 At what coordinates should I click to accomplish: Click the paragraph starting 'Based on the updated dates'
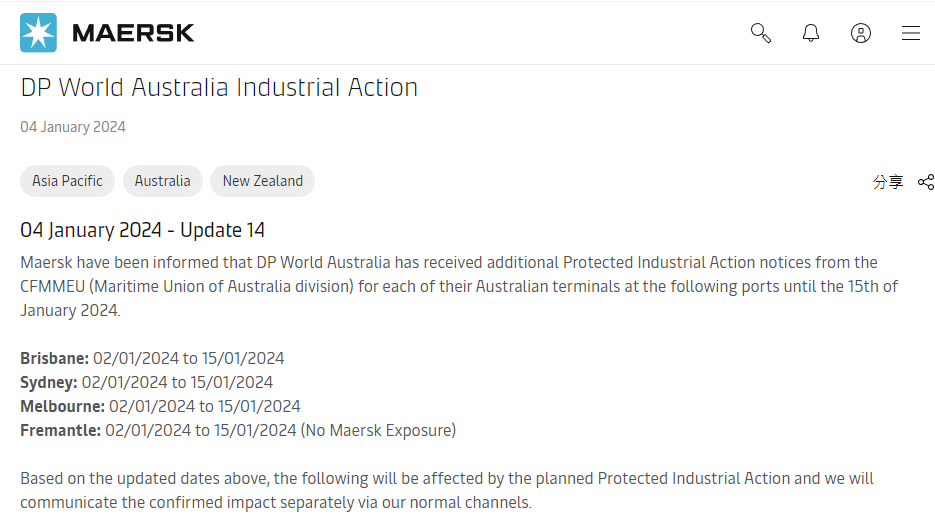click(447, 490)
